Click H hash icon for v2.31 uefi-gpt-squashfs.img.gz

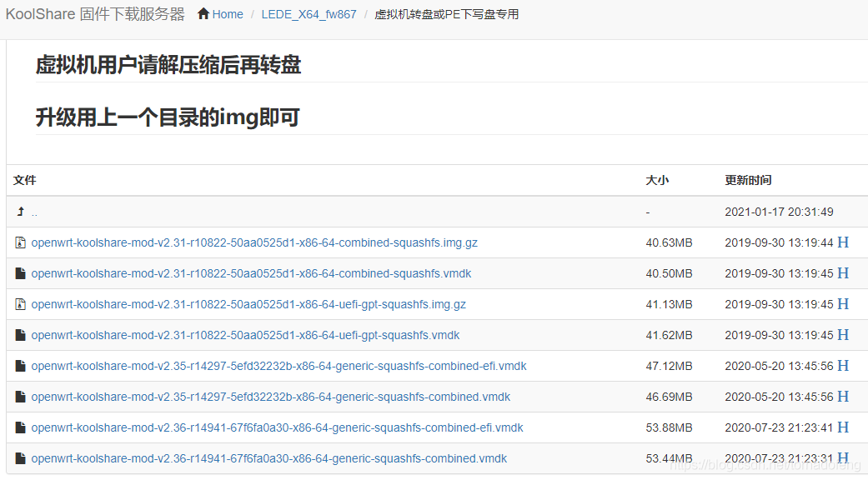pos(843,304)
